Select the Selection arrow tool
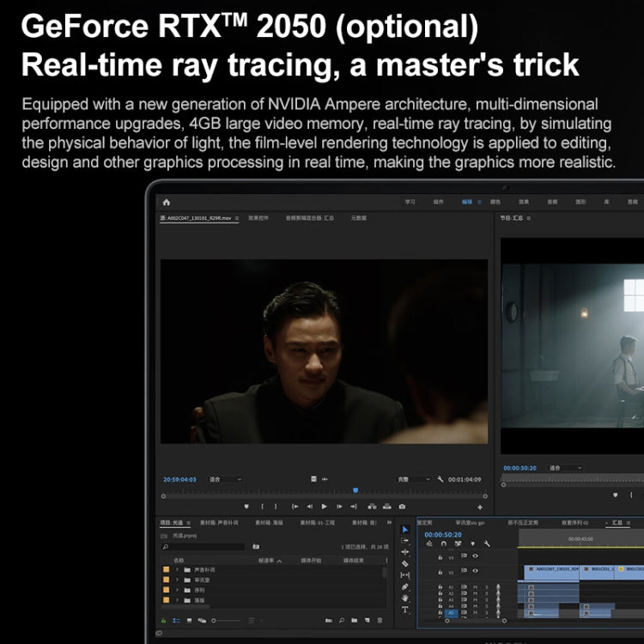Image resolution: width=644 pixels, height=644 pixels. pos(405,529)
